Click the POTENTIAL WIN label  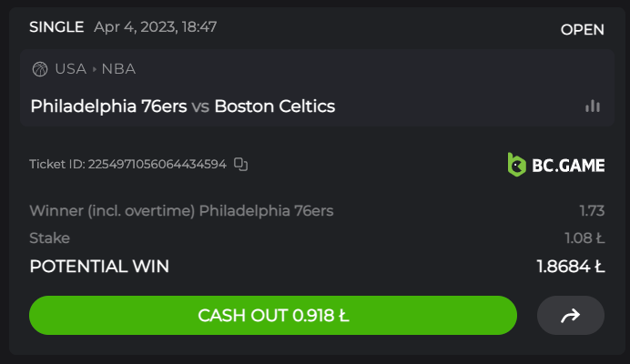pyautogui.click(x=99, y=267)
